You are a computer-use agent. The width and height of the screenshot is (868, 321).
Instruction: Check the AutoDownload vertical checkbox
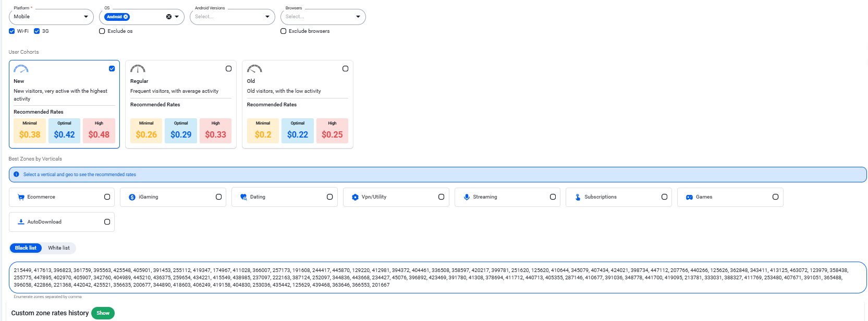[107, 222]
